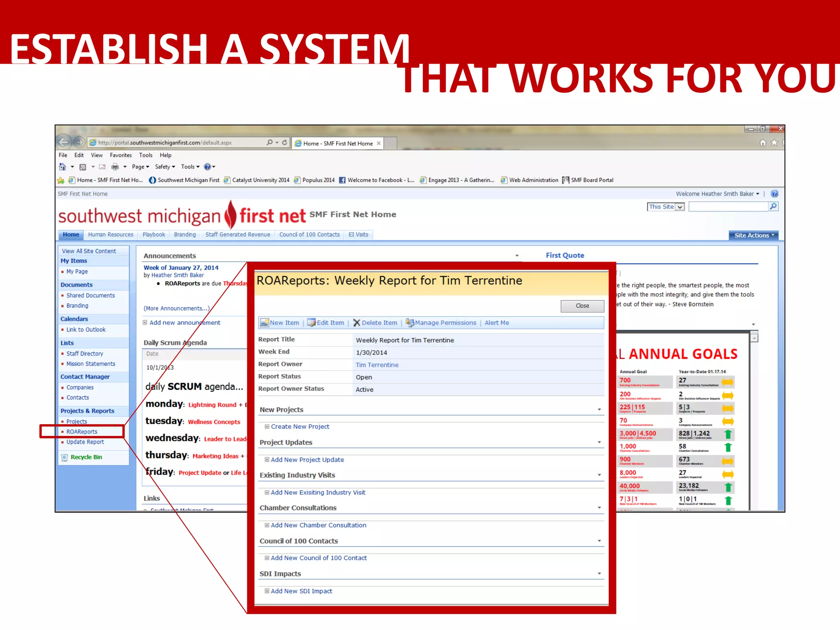Click the New Item icon in ROAReports toolbar
840x630 pixels.
coord(265,323)
